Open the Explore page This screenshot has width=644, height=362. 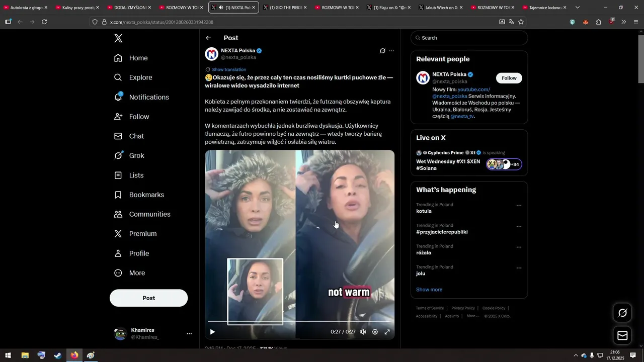[x=133, y=77]
